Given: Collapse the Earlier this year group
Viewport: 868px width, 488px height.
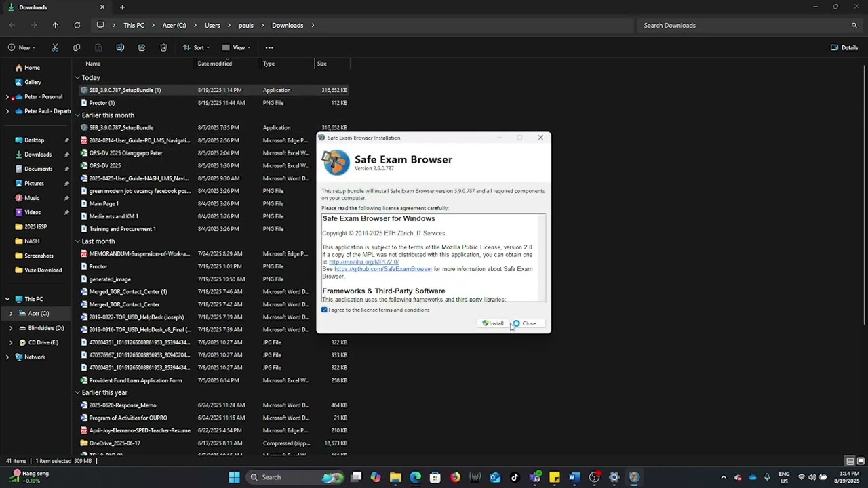Looking at the screenshot, I should [x=77, y=392].
